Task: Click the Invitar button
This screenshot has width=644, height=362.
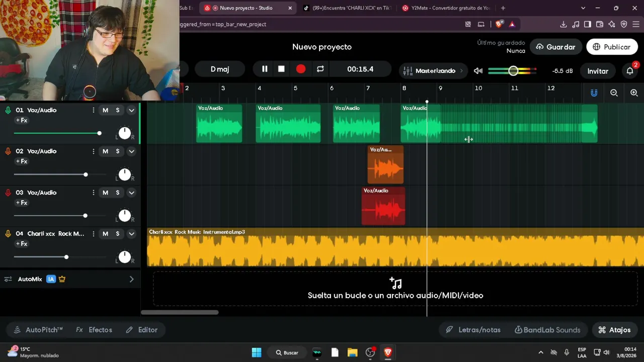Action: pos(598,71)
